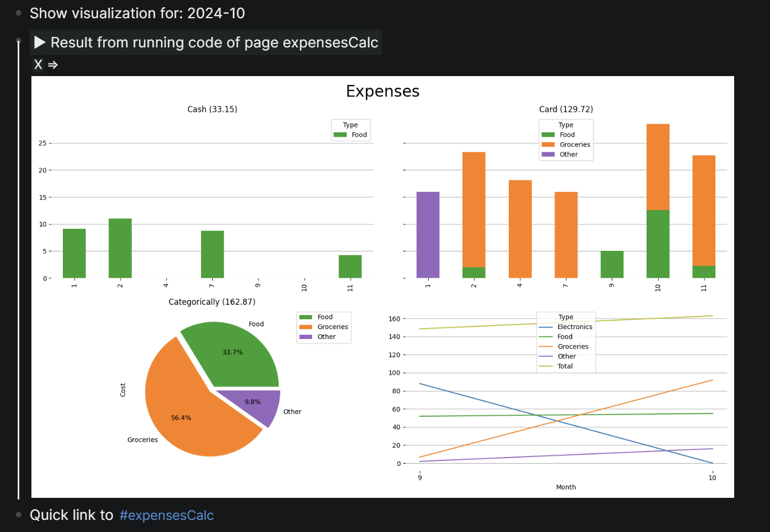Image resolution: width=770 pixels, height=532 pixels.
Task: Click the Cash chart green bar for day 7
Action: pos(212,254)
